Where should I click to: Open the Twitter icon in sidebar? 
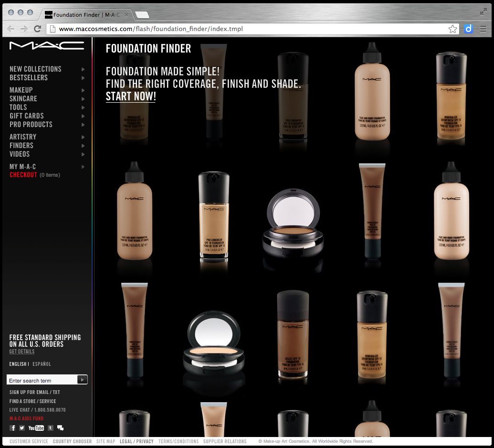pos(22,428)
